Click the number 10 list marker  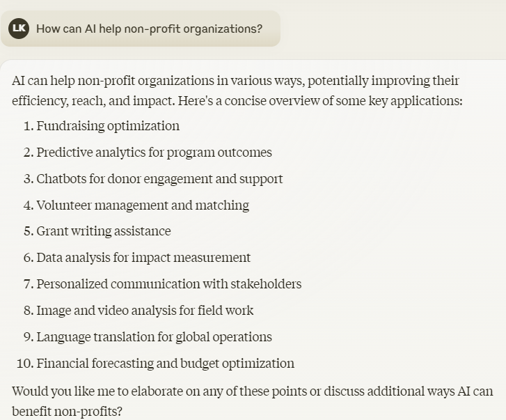click(x=24, y=364)
